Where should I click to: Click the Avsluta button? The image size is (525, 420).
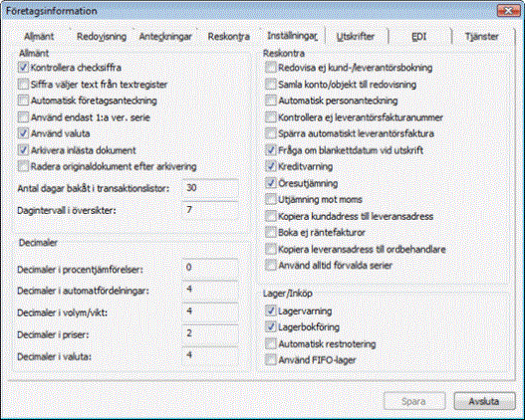point(484,401)
